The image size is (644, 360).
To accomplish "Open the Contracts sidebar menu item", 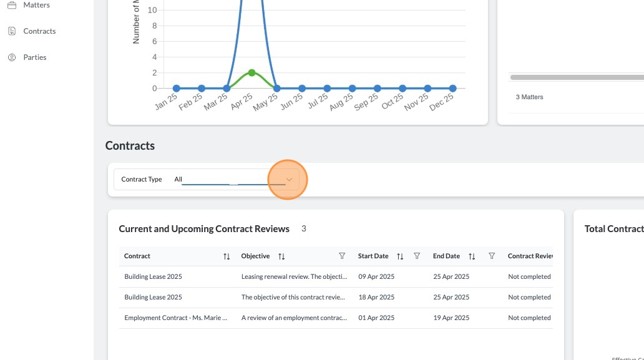I will coord(39,31).
